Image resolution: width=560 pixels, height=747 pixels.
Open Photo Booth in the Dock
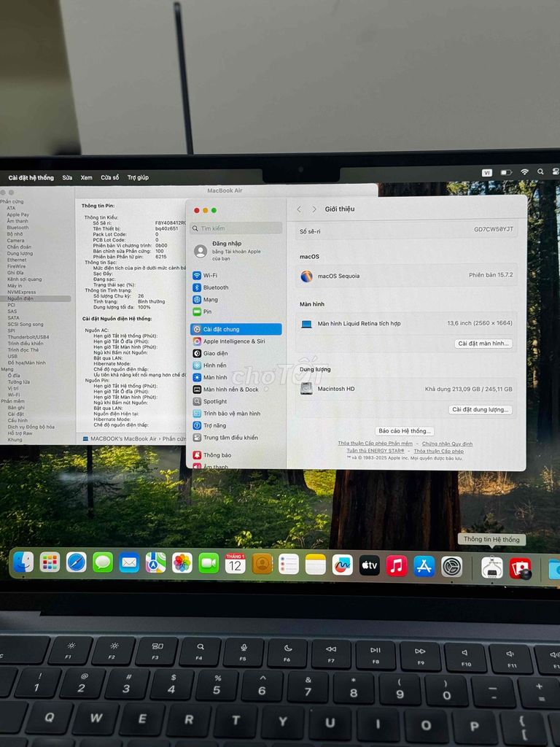point(520,568)
